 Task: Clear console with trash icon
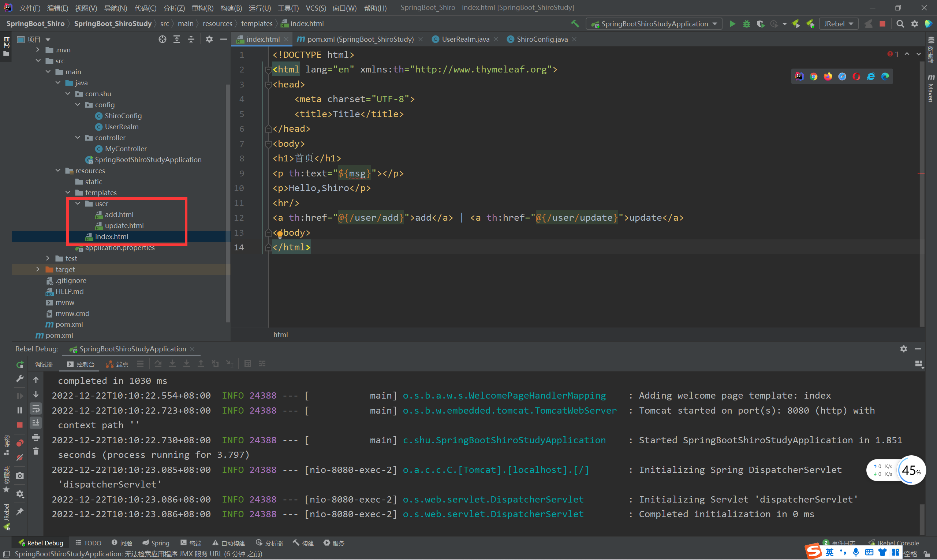(36, 451)
